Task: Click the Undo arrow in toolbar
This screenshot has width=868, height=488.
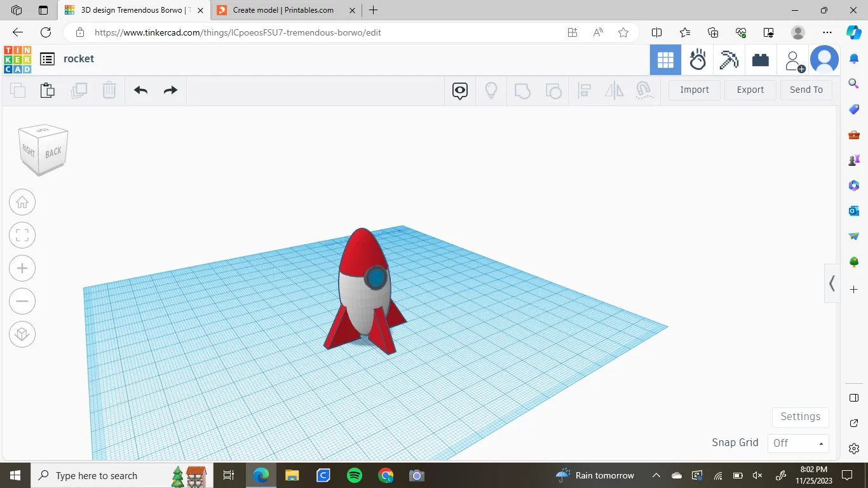Action: click(x=140, y=90)
